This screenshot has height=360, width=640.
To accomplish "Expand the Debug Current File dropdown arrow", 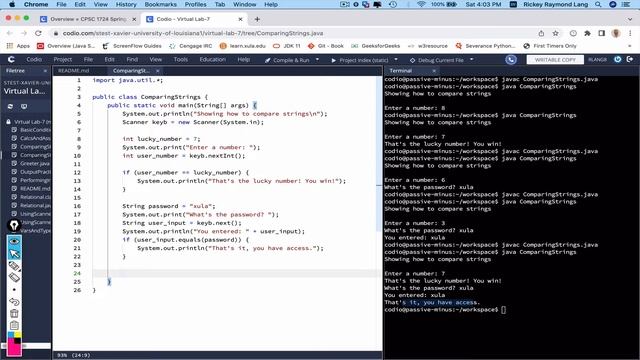I will click(471, 60).
